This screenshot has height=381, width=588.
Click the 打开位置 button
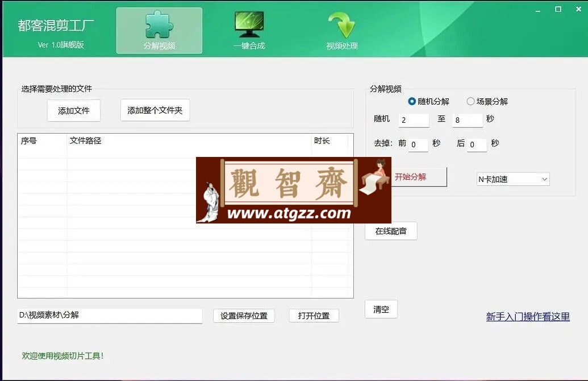[314, 316]
